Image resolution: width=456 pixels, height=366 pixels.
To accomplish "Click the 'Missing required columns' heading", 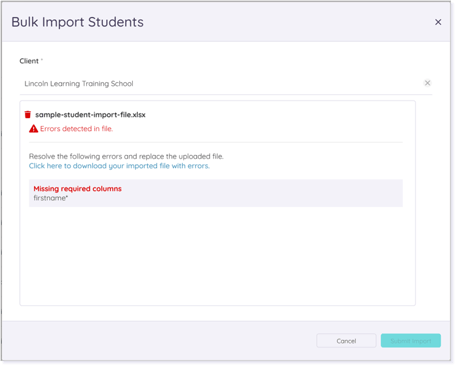I will pyautogui.click(x=77, y=189).
